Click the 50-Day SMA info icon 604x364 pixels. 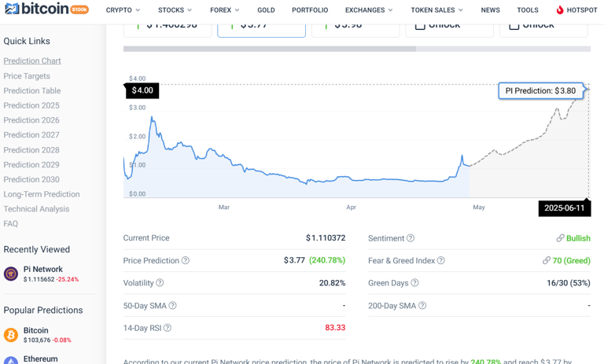[172, 306]
